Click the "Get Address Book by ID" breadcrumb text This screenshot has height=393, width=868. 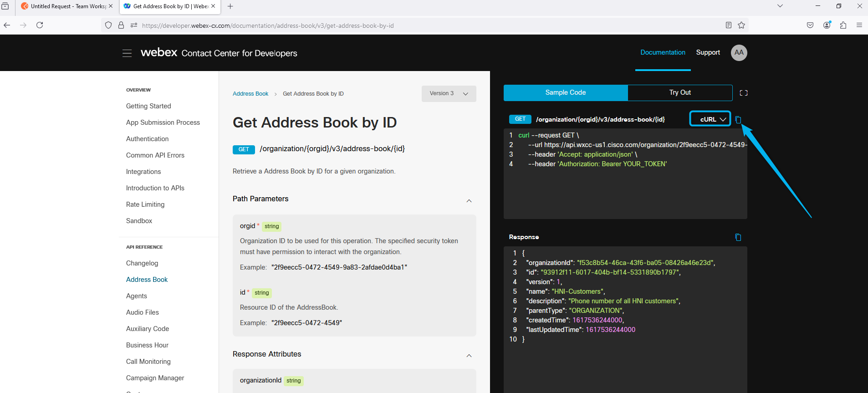(x=313, y=94)
